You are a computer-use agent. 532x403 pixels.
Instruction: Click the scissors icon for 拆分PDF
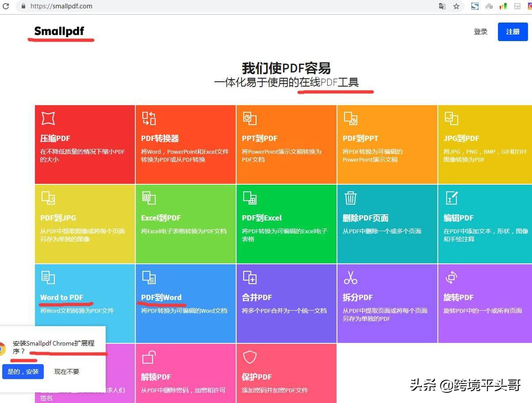click(x=350, y=277)
